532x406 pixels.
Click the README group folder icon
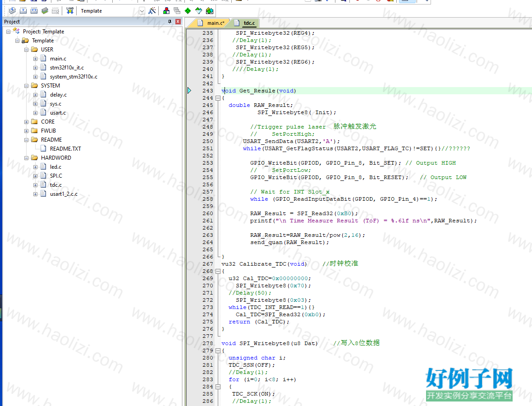(34, 139)
